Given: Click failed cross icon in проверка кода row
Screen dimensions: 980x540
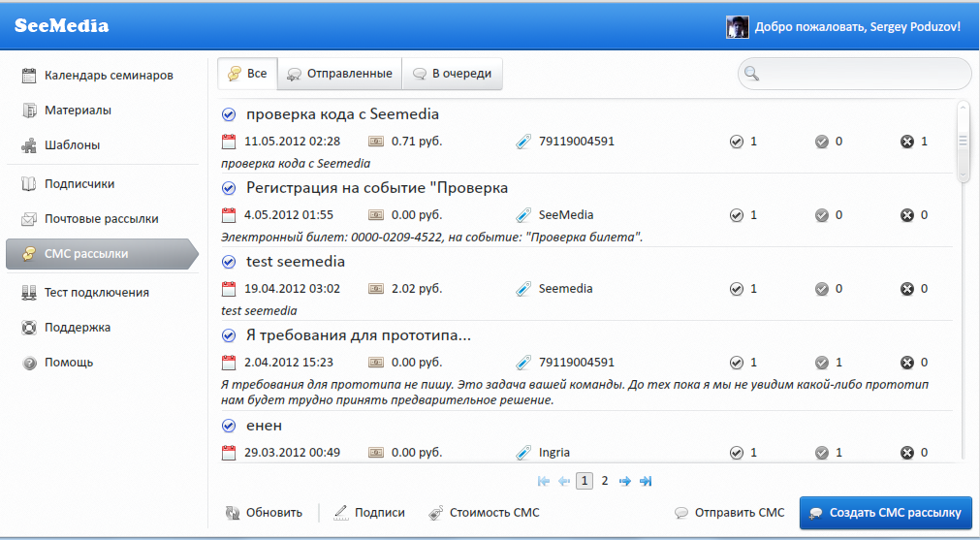Looking at the screenshot, I should point(907,142).
